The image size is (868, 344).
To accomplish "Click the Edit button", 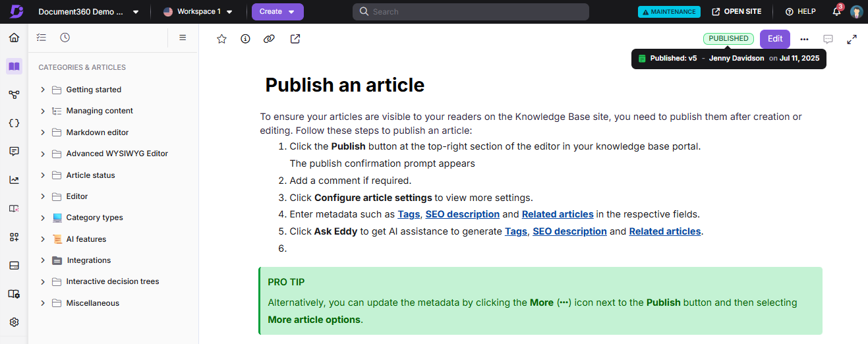I will click(775, 39).
